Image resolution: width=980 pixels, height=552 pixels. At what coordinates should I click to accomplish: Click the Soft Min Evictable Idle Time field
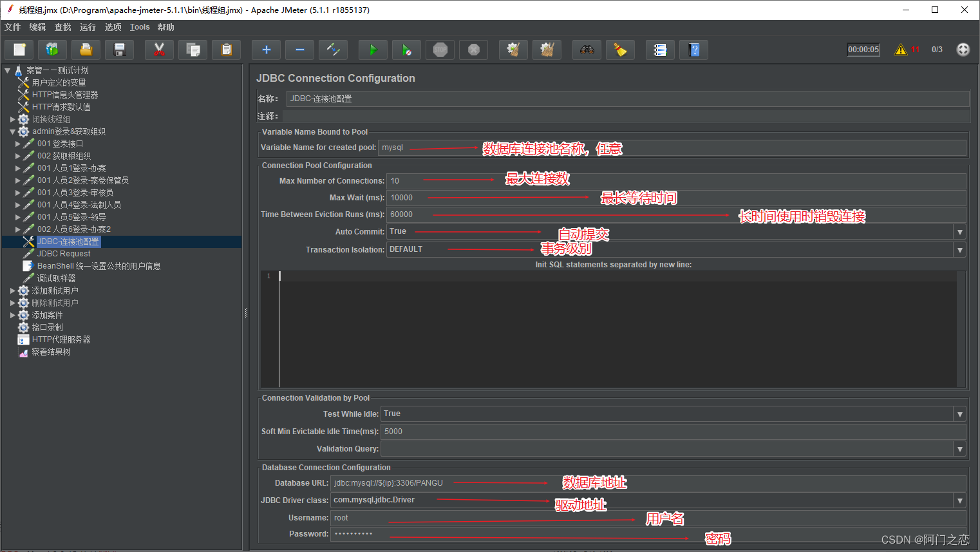coord(674,432)
